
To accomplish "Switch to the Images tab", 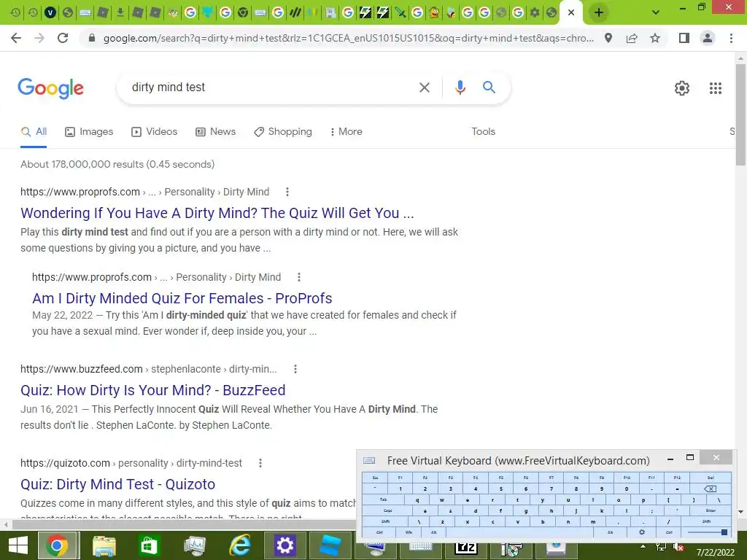I will (x=89, y=131).
